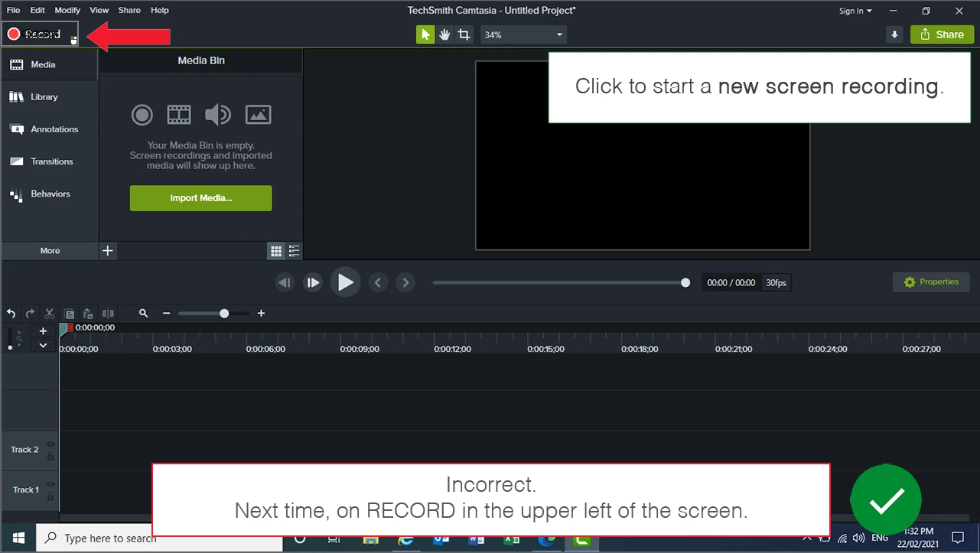Screen dimensions: 980x553
Task: Select the Crop tool
Action: pos(464,34)
